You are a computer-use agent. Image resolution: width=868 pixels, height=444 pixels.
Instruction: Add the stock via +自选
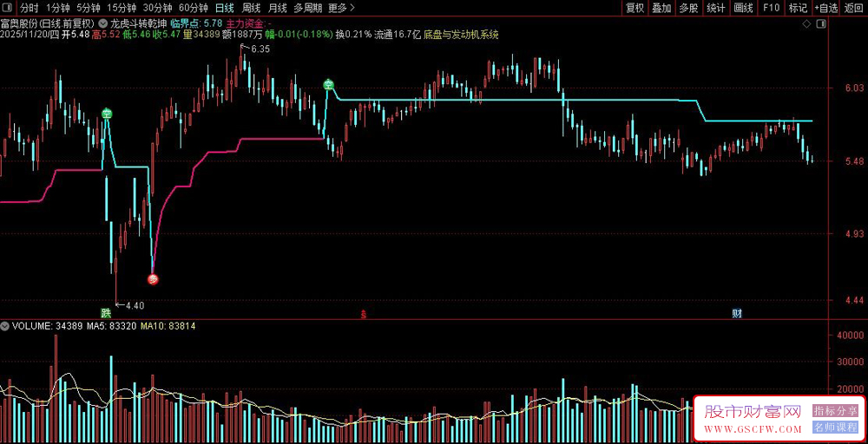pyautogui.click(x=826, y=8)
